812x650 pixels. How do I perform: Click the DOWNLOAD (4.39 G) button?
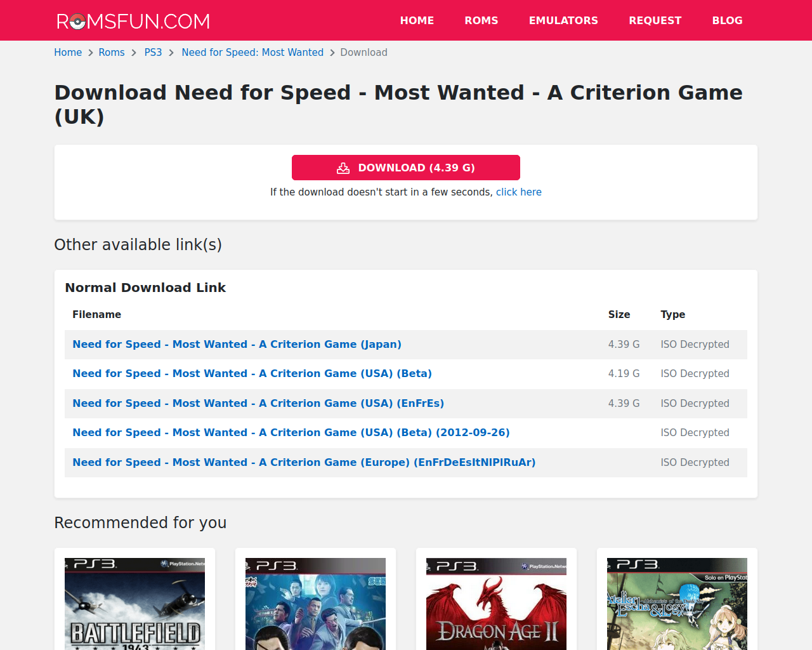pos(406,168)
